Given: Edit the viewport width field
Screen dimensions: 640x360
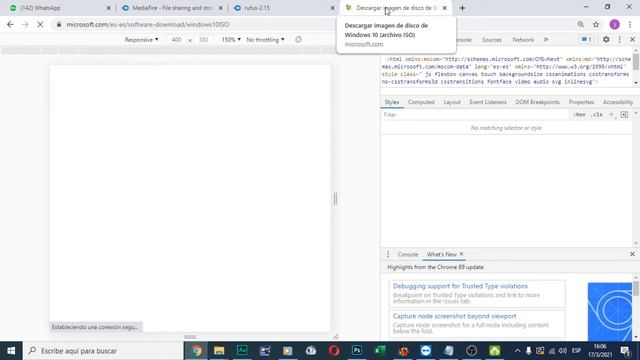Looking at the screenshot, I should click(x=176, y=40).
